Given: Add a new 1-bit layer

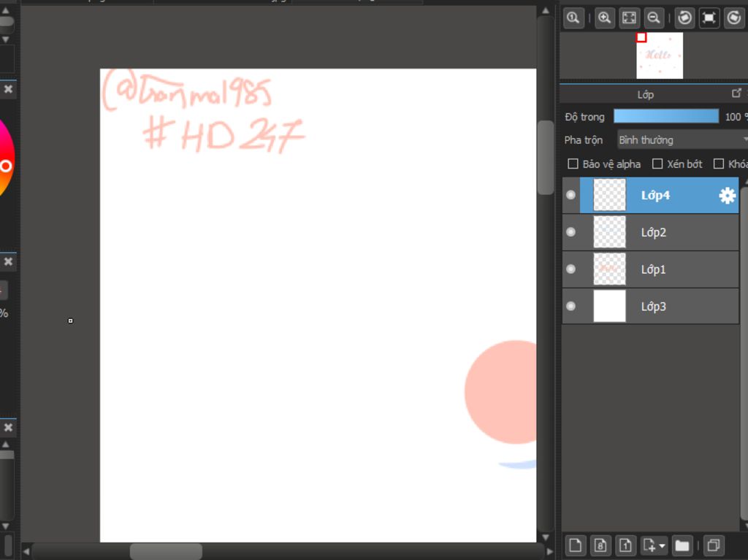Looking at the screenshot, I should pos(625,545).
